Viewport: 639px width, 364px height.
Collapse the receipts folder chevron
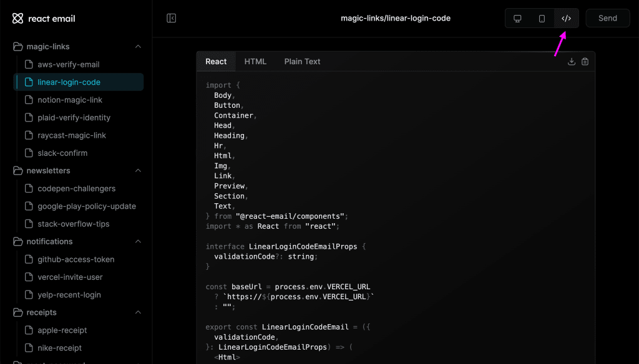pyautogui.click(x=138, y=312)
